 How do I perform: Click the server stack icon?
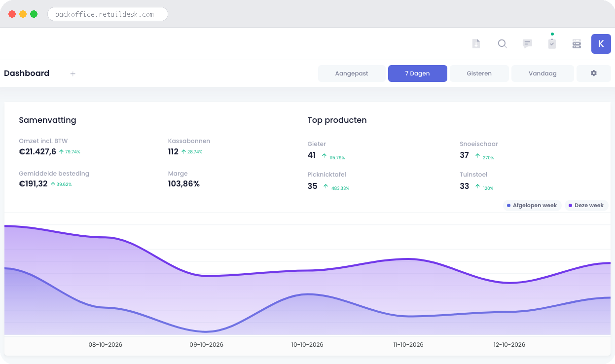point(577,44)
